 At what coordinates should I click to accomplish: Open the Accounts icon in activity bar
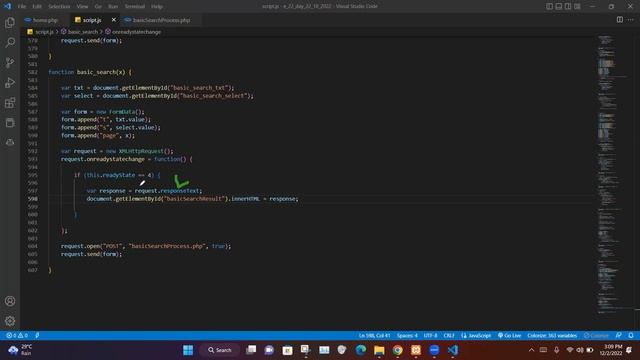(x=10, y=301)
